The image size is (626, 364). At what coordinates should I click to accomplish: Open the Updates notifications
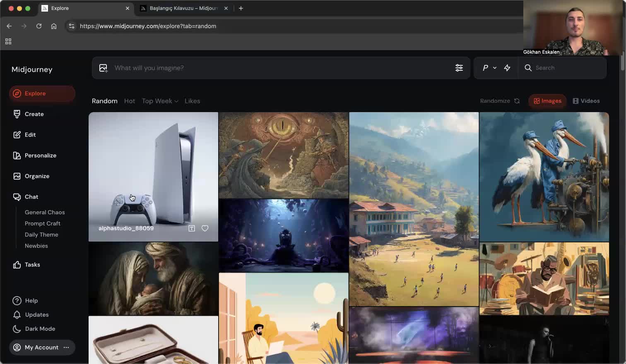tap(31, 315)
